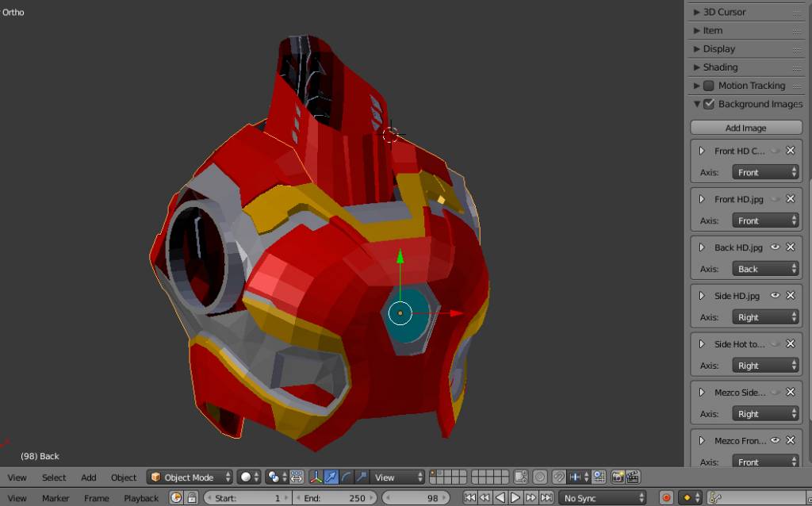This screenshot has height=506, width=812.
Task: Hide the Mezco Fron... background image
Action: pos(775,440)
